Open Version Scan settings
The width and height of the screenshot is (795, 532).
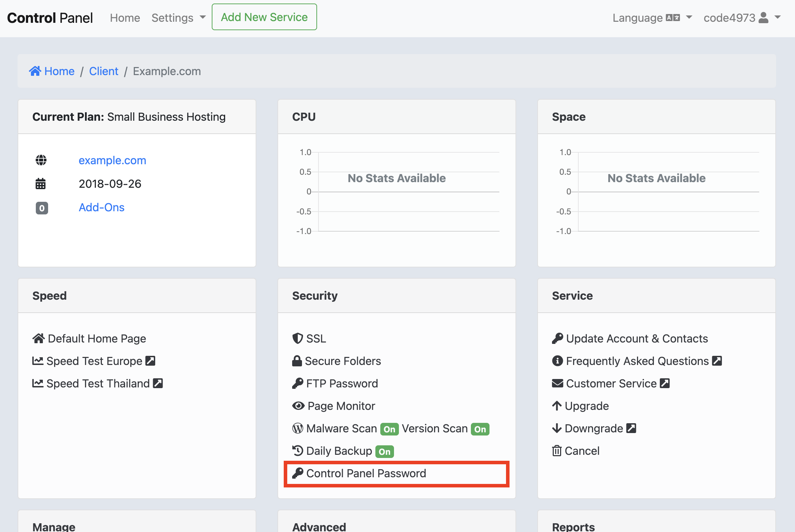pyautogui.click(x=435, y=428)
